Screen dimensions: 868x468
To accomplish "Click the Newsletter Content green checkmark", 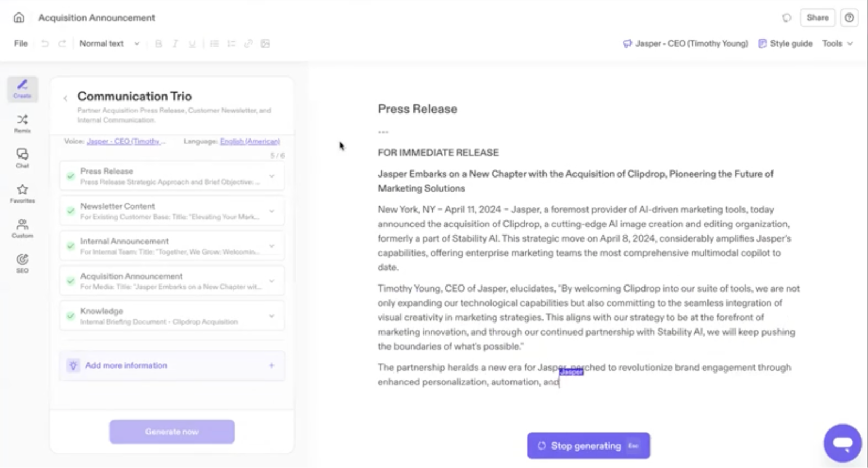I will pos(71,211).
